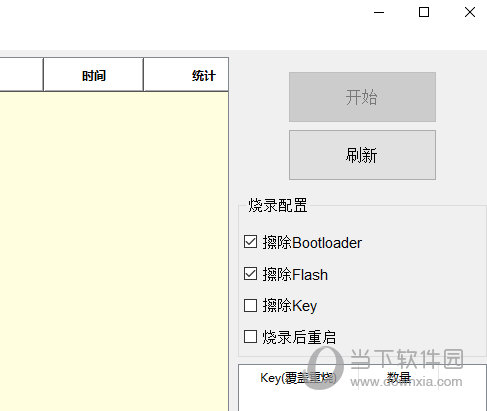The width and height of the screenshot is (487, 411).
Task: Maximize the window
Action: click(x=424, y=12)
